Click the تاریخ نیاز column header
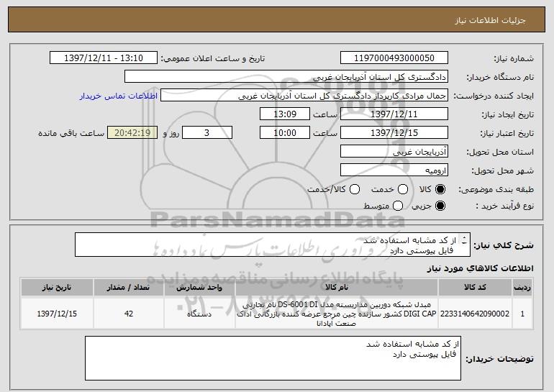Image resolution: width=554 pixels, height=392 pixels. tap(57, 288)
